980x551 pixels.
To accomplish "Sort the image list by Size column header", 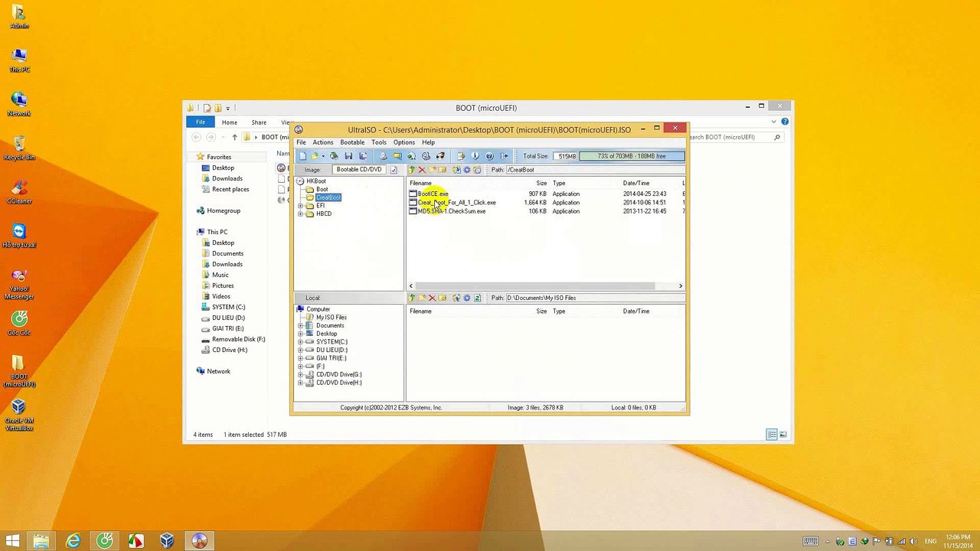I will coord(541,184).
